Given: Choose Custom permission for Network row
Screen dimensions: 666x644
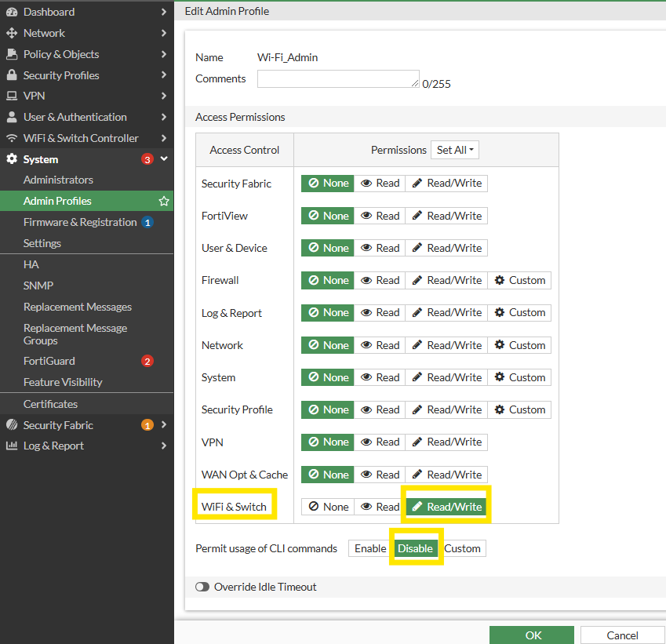Looking at the screenshot, I should [519, 345].
